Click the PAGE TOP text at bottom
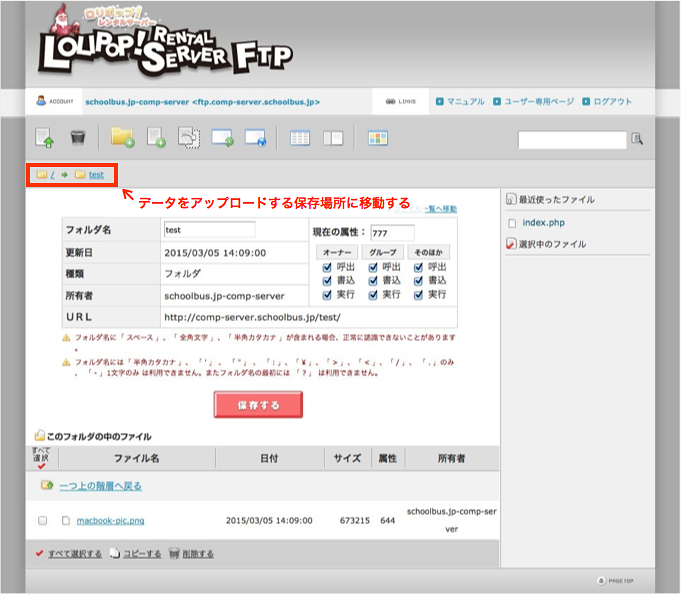Image resolution: width=681 pixels, height=594 pixels. (621, 581)
